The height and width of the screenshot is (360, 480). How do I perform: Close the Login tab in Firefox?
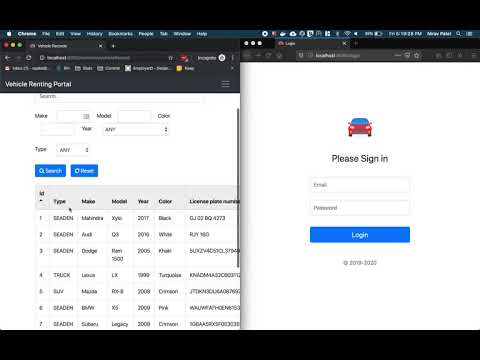coord(345,43)
